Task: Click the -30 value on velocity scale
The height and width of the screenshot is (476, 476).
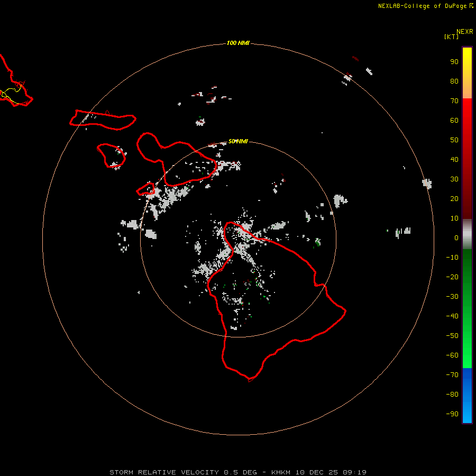Action: [452, 297]
